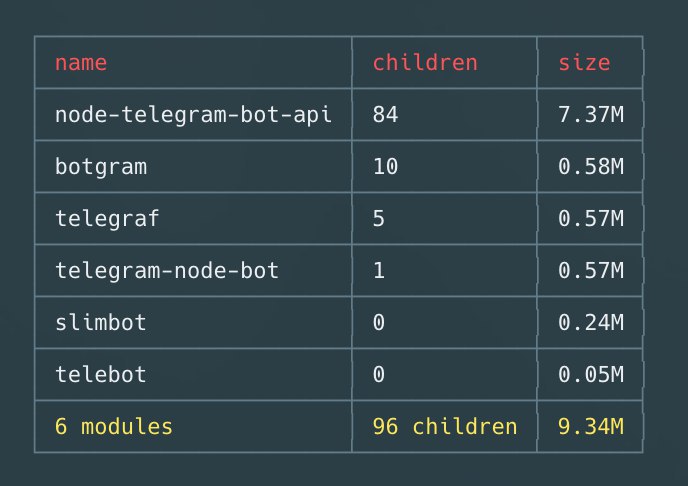Click the 10 children count for botgram
Image resolution: width=688 pixels, height=486 pixels.
point(385,167)
